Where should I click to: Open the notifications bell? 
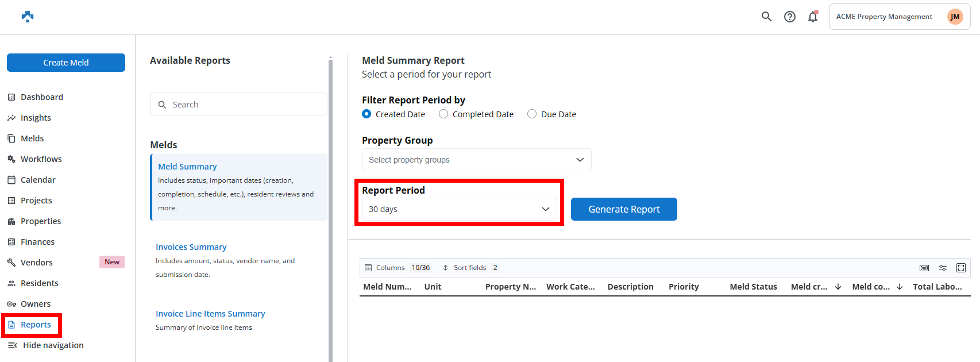click(x=813, y=17)
